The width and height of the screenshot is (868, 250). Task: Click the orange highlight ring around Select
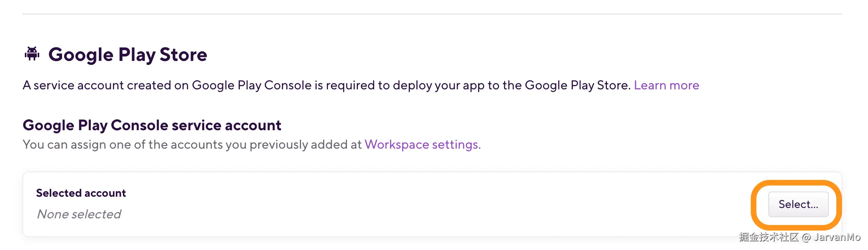pos(753,204)
